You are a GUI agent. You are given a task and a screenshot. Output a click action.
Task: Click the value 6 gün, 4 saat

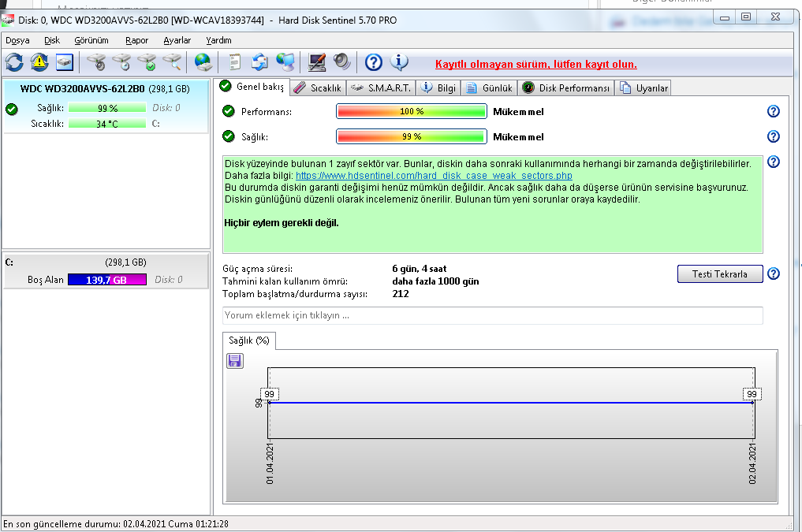click(420, 269)
